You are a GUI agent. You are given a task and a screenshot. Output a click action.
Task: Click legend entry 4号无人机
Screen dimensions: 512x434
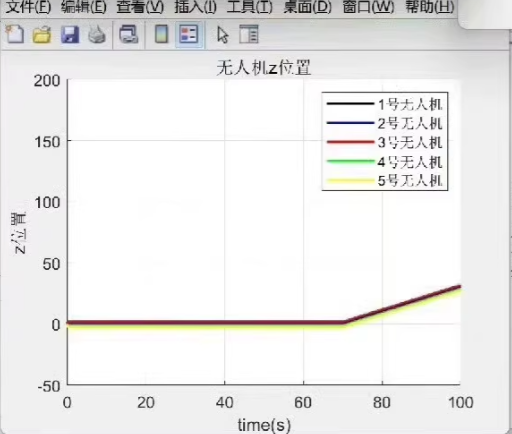[410, 162]
